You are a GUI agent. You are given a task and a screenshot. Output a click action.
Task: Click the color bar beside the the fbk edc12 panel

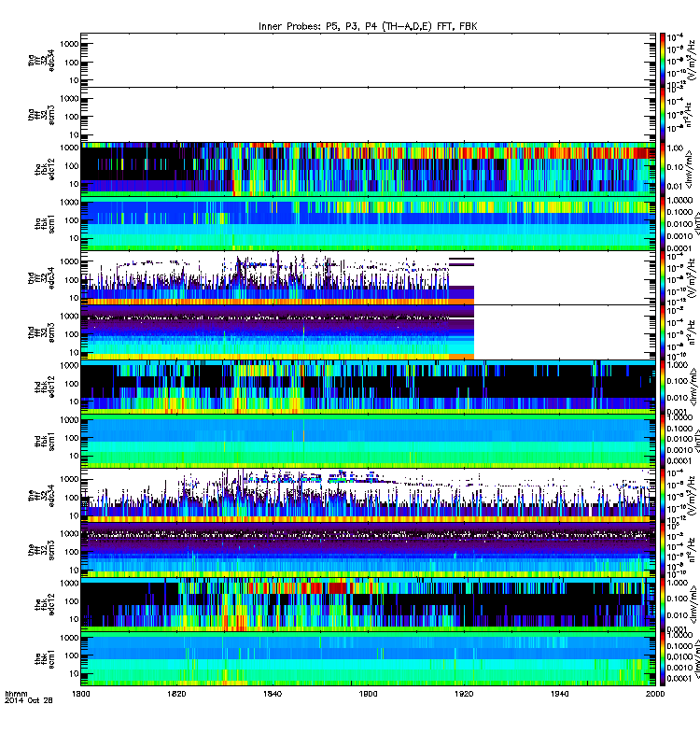click(x=663, y=604)
